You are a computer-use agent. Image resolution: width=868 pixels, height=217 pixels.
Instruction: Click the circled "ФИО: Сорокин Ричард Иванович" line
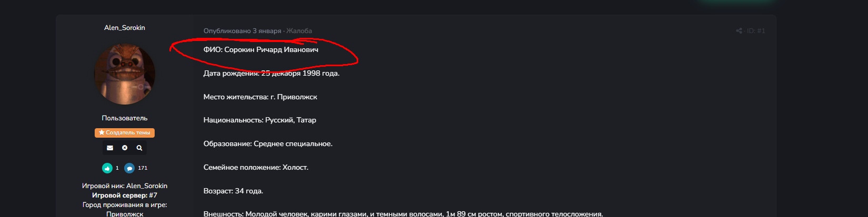tap(261, 50)
